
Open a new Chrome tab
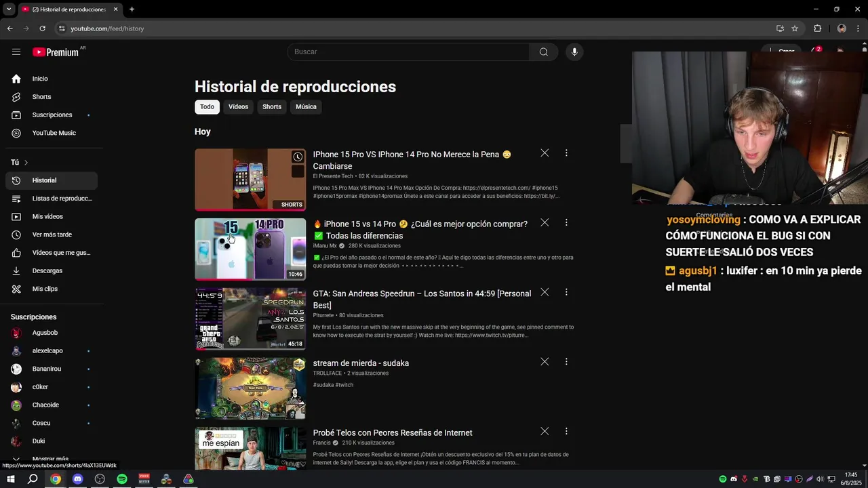pyautogui.click(x=132, y=9)
